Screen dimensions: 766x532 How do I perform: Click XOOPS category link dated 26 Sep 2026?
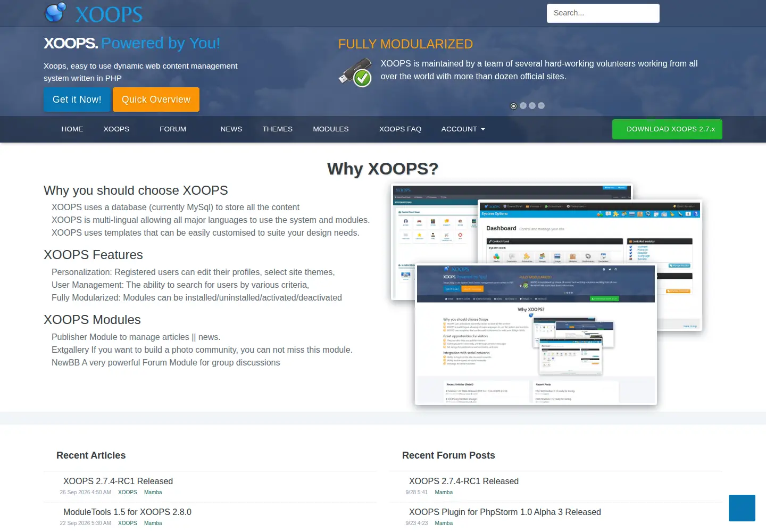pyautogui.click(x=128, y=492)
